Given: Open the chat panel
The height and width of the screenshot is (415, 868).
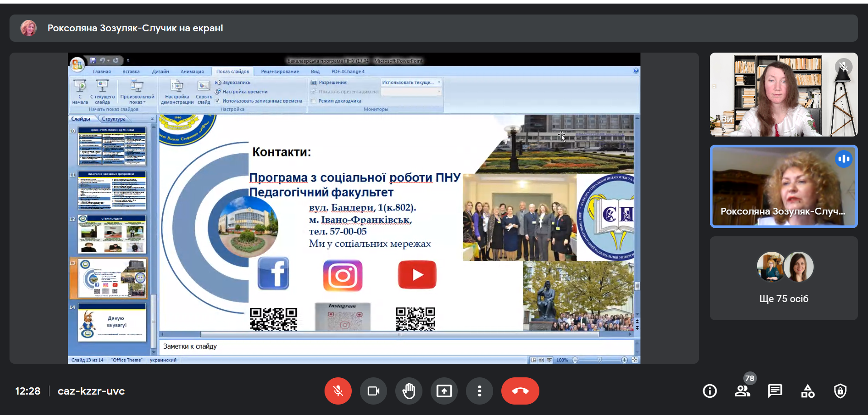Looking at the screenshot, I should tap(775, 391).
